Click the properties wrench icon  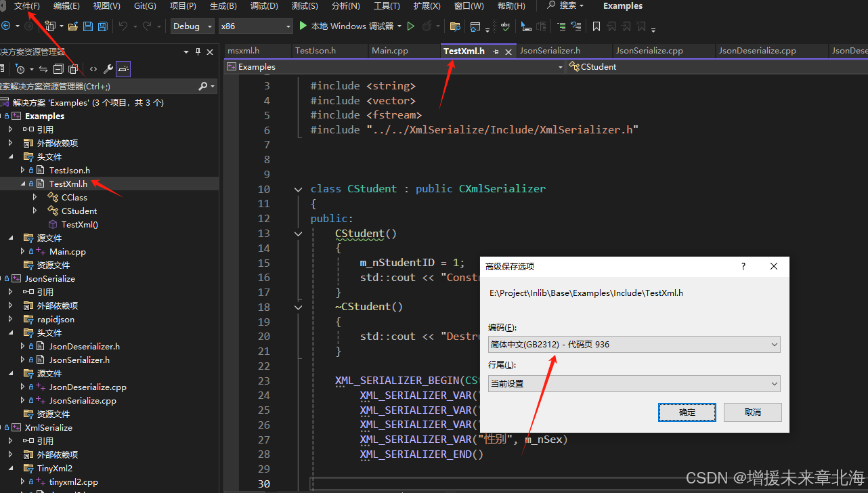[x=108, y=68]
